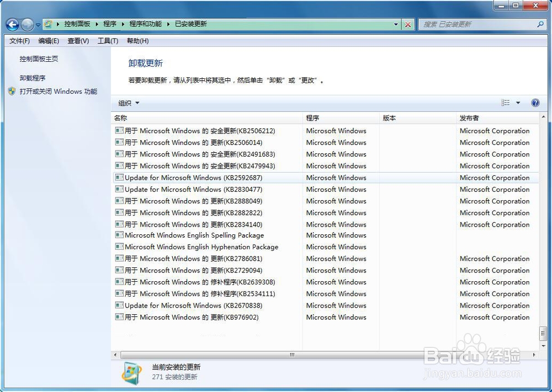The image size is (552, 392).
Task: Click icon of KB2506212 update row
Action: point(119,131)
